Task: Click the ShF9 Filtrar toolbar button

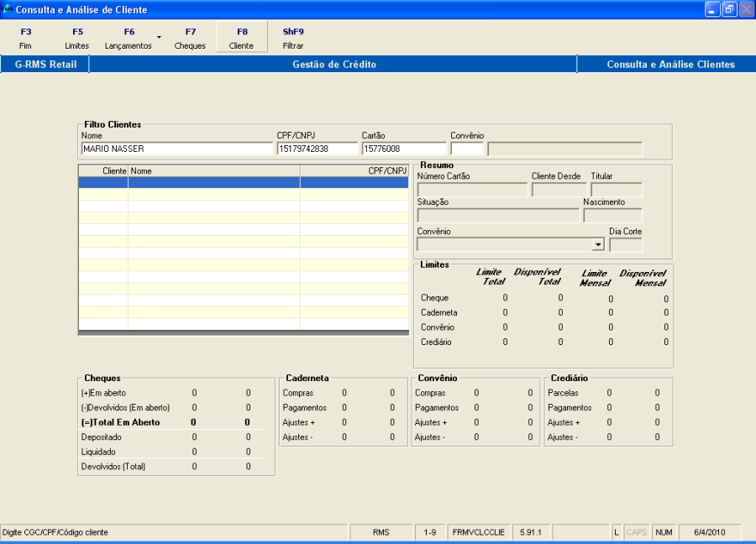Action: (293, 38)
